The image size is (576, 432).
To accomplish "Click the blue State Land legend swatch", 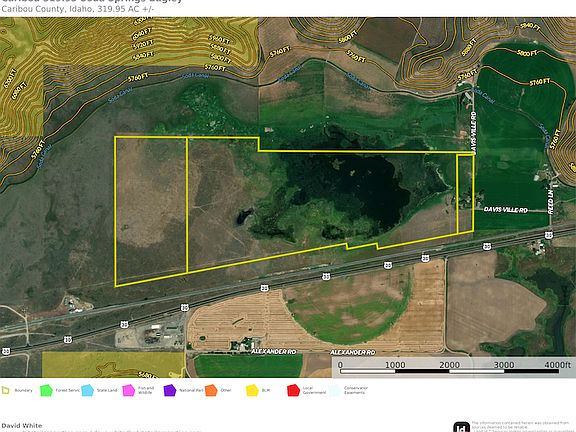I will 87,390.
